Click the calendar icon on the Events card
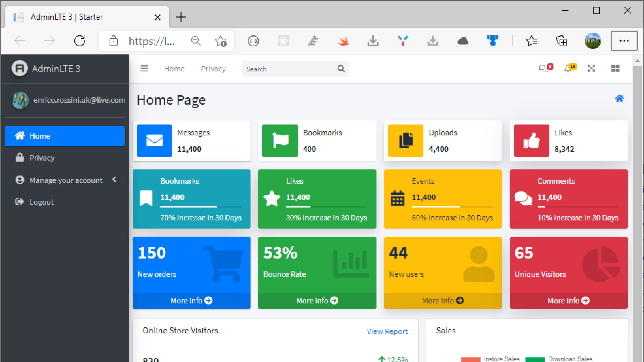The image size is (644, 362). click(397, 198)
